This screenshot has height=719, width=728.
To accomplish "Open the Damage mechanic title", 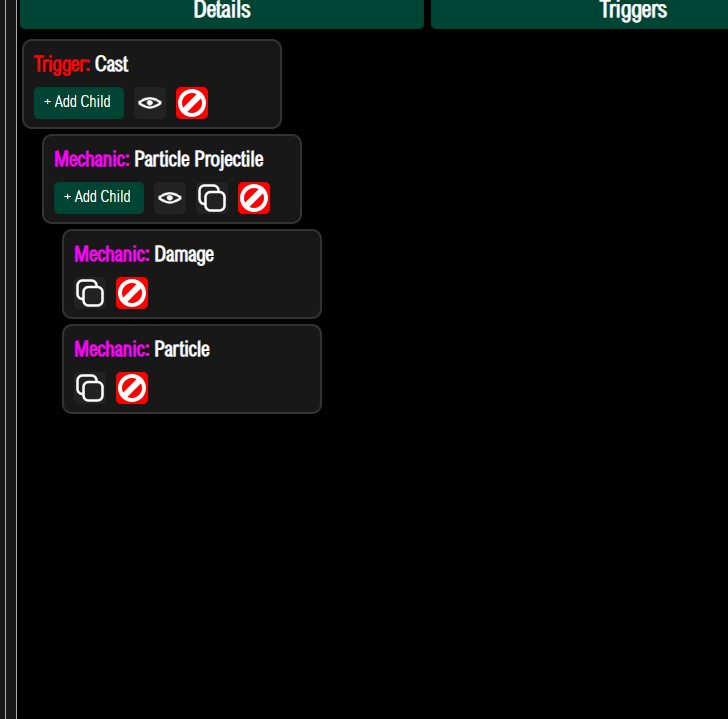I will 184,255.
